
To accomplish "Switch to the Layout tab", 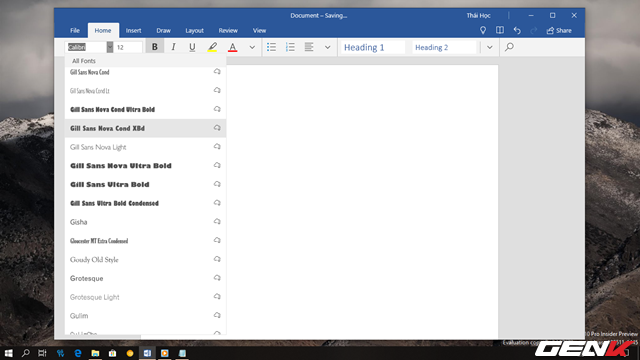I will pos(194,30).
